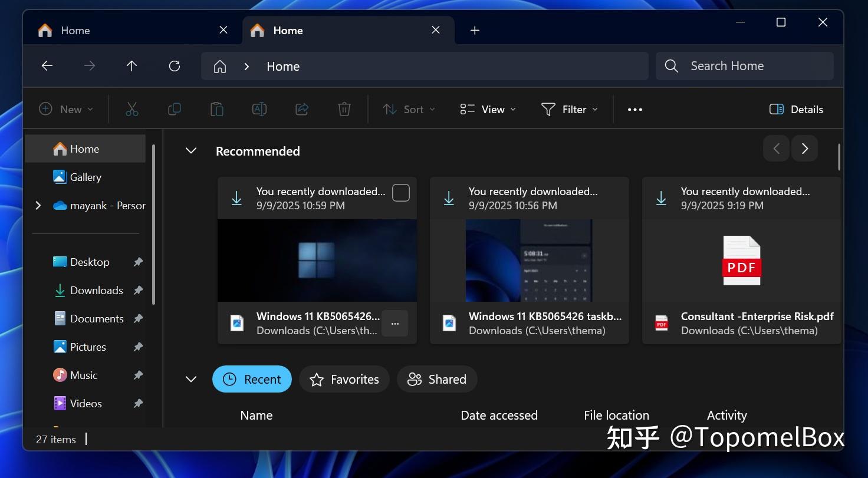868x478 pixels.
Task: Show next recommended files
Action: coord(804,149)
